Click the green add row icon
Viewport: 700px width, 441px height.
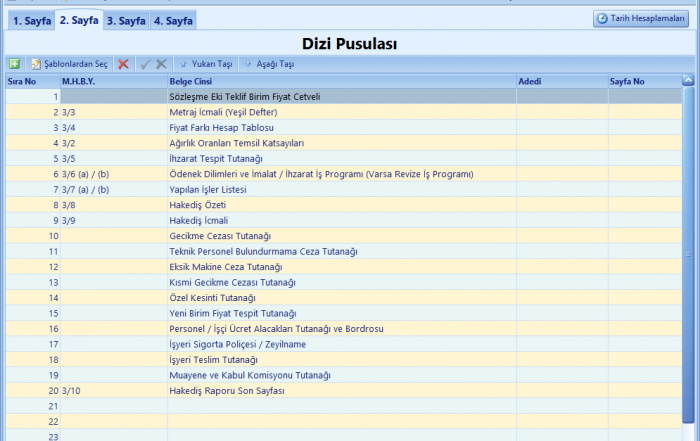[x=14, y=64]
